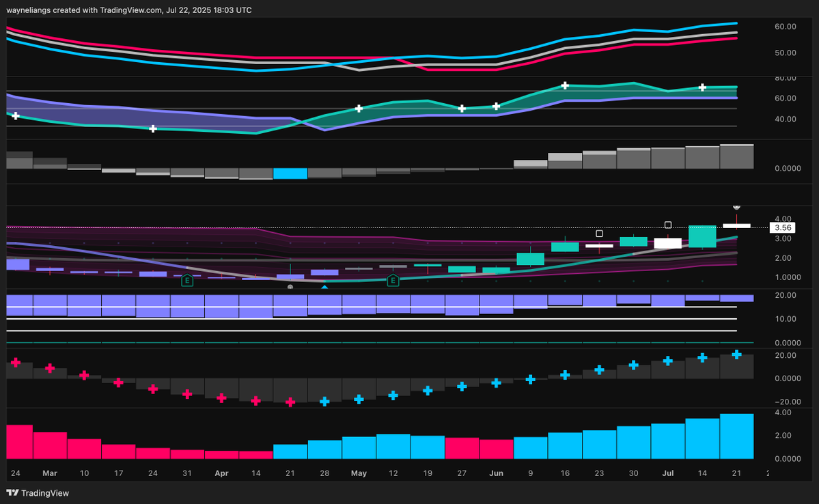Click the gray dot marker above Apr 21 date
The width and height of the screenshot is (819, 504).
(290, 287)
